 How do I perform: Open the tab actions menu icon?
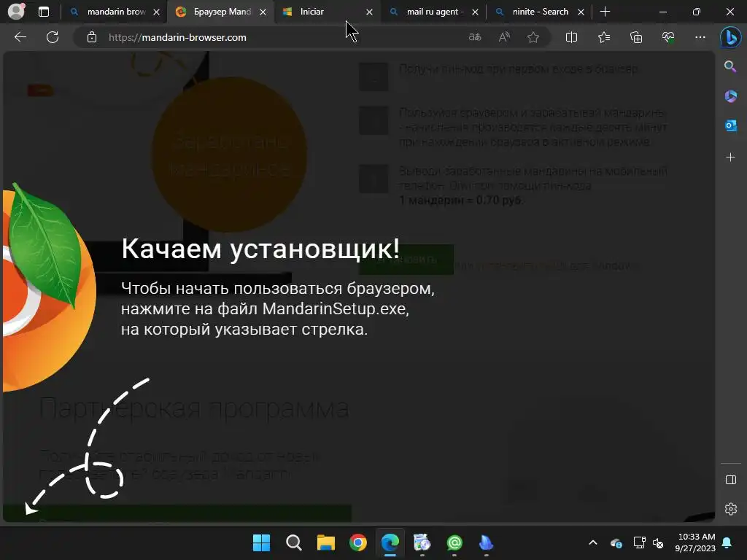[43, 12]
